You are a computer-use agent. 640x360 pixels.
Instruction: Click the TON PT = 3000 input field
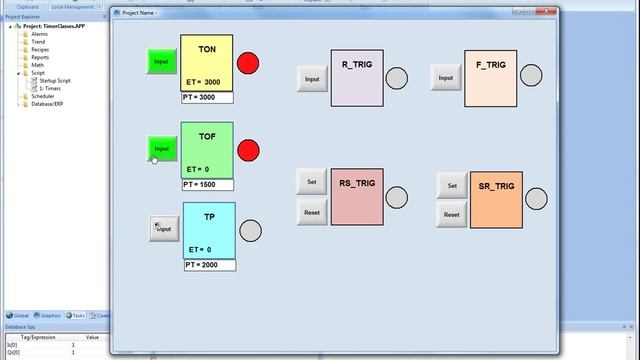(x=207, y=98)
